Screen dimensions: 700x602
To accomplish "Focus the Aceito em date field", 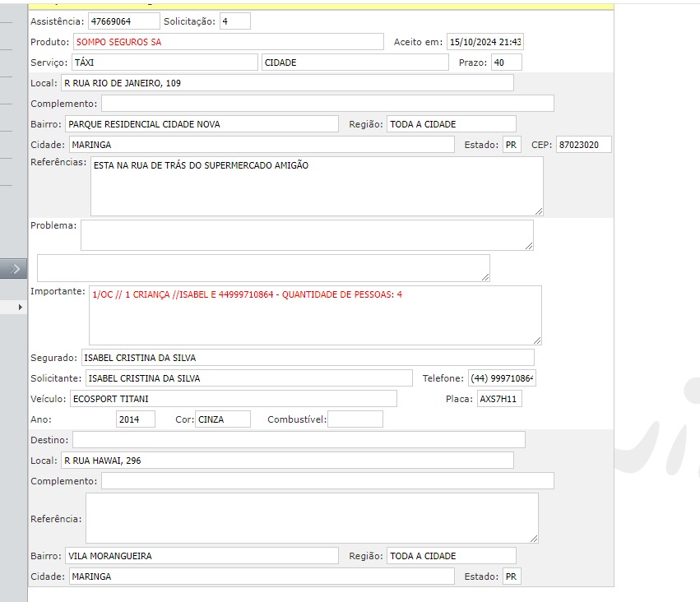I will tap(484, 42).
